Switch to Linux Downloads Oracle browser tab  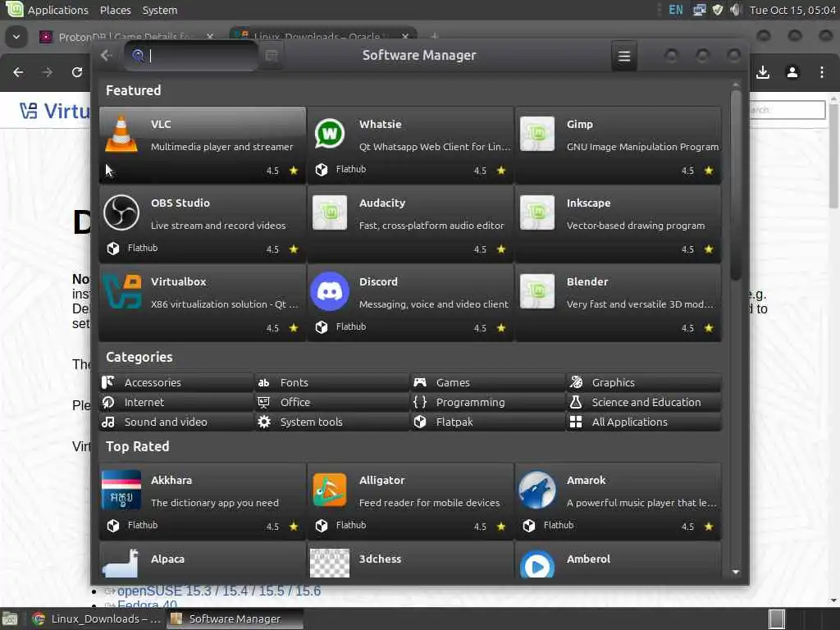(323, 36)
